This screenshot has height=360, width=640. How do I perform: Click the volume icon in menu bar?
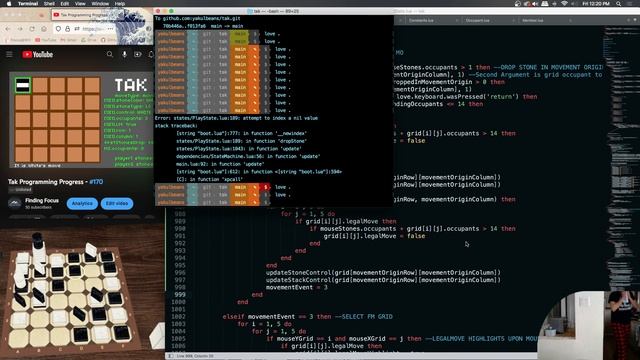tap(535, 4)
